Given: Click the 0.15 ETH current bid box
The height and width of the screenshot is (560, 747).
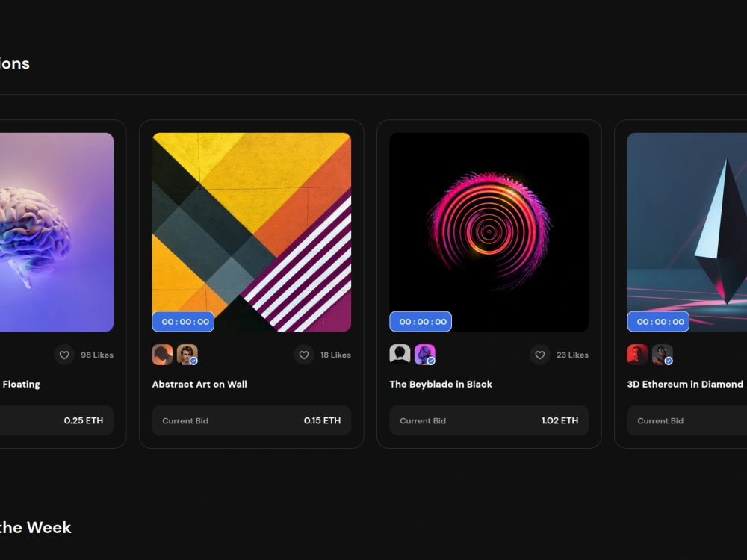Looking at the screenshot, I should pyautogui.click(x=252, y=420).
